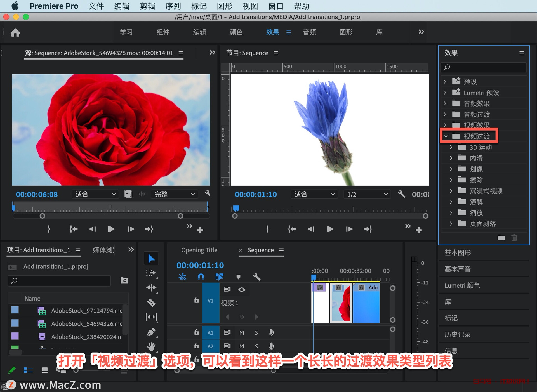This screenshot has width=537, height=392.
Task: Mute audio track A1
Action: point(242,332)
